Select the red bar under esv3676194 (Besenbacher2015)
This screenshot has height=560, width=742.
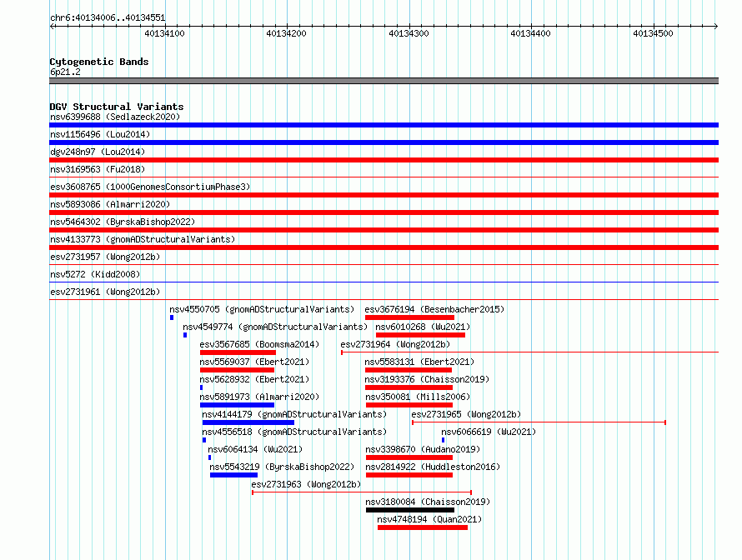409,317
